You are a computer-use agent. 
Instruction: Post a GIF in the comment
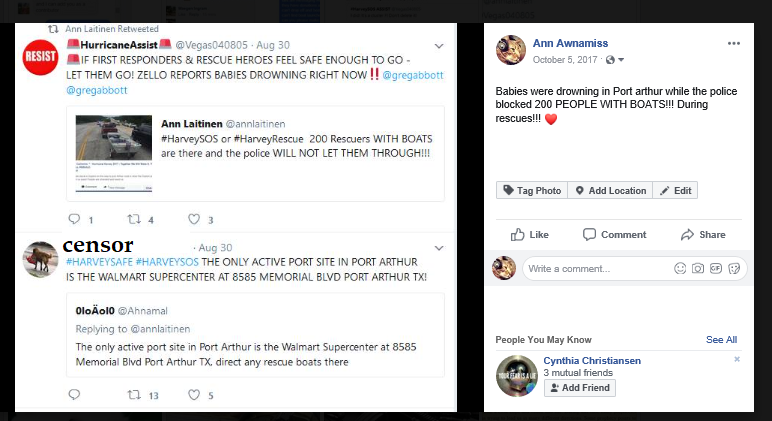[x=717, y=268]
